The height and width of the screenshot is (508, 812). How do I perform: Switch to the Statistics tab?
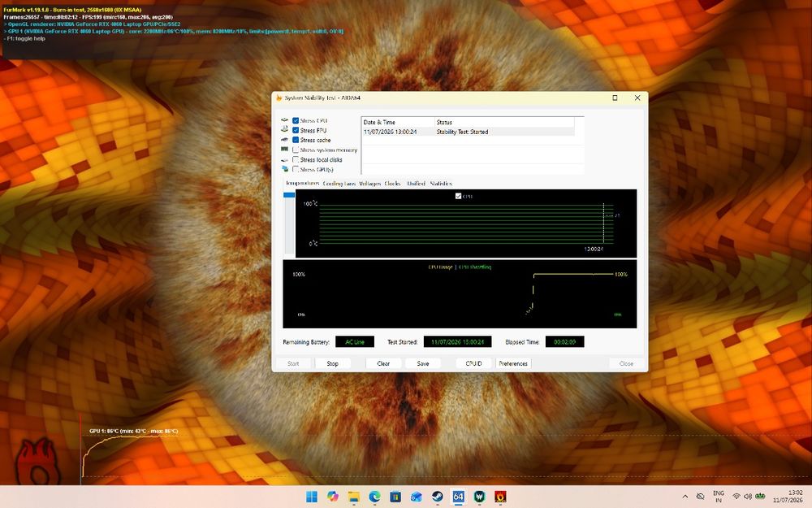coord(441,183)
